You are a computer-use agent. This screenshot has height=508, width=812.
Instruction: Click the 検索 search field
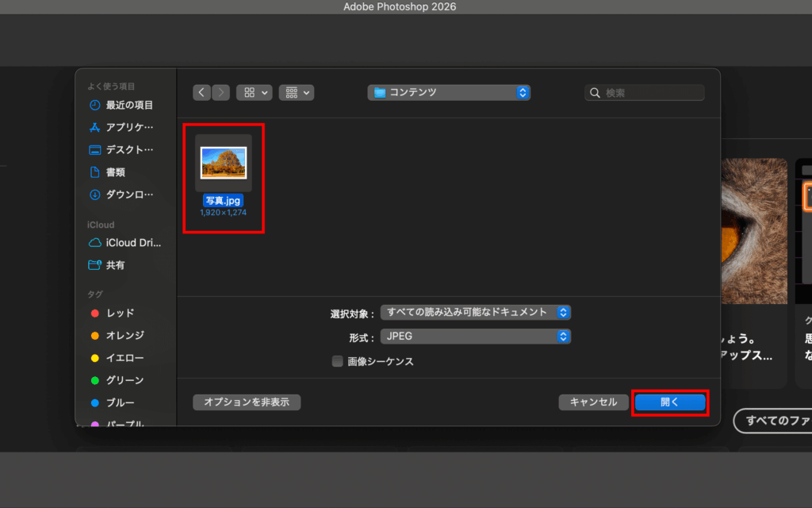[645, 93]
